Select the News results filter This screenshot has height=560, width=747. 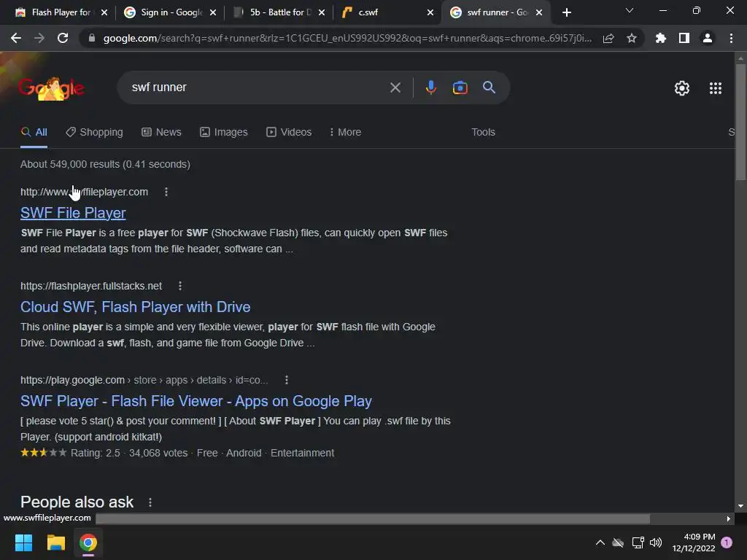coord(161,132)
